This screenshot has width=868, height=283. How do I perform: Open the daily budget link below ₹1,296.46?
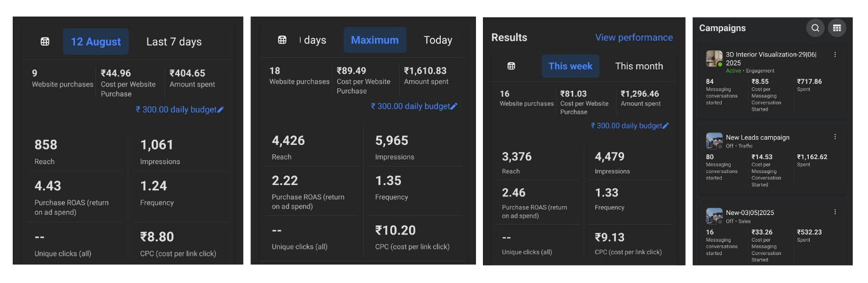click(x=626, y=126)
